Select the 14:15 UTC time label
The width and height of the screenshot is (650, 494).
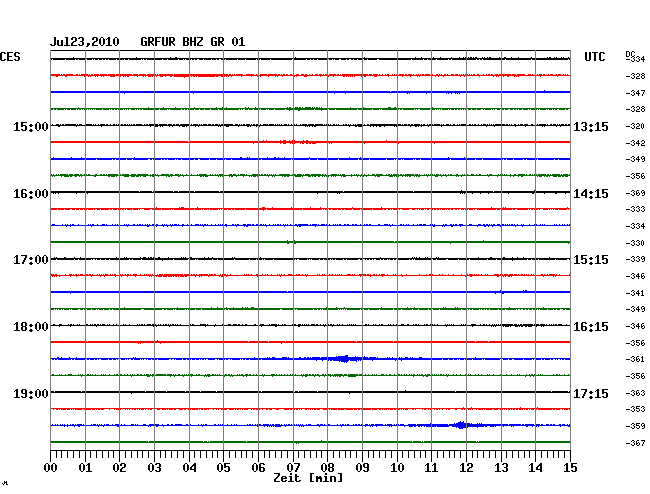pos(591,194)
